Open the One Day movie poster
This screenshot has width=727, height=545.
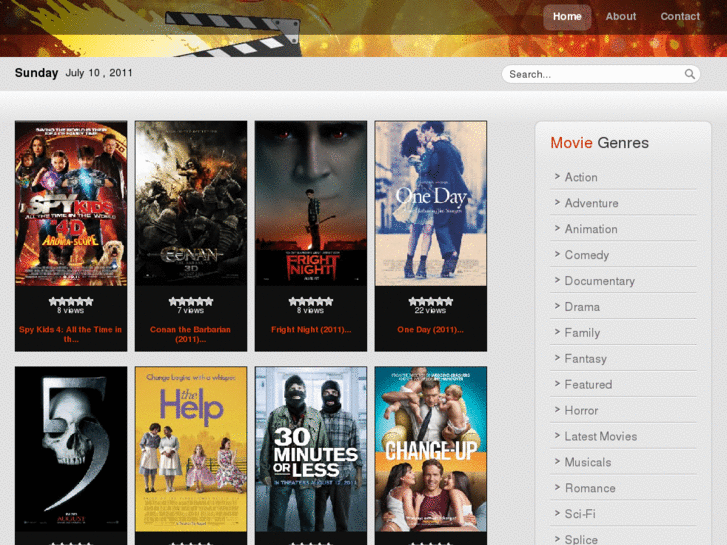[431, 203]
